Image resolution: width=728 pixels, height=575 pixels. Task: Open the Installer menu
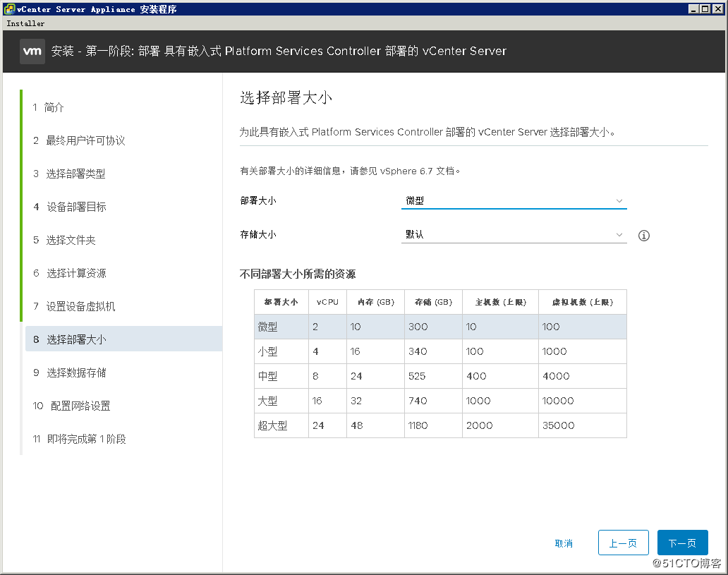[x=25, y=23]
